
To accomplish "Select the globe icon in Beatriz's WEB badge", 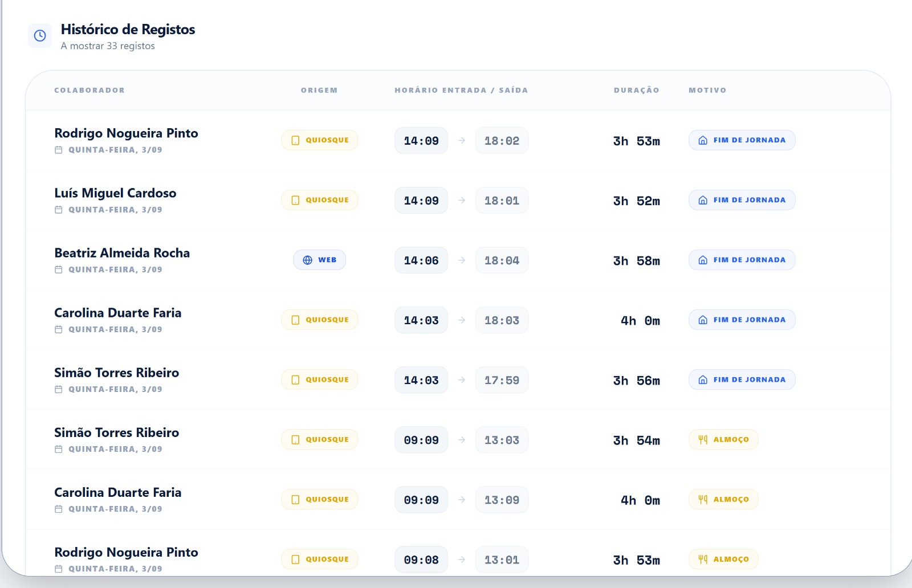I will pos(307,260).
